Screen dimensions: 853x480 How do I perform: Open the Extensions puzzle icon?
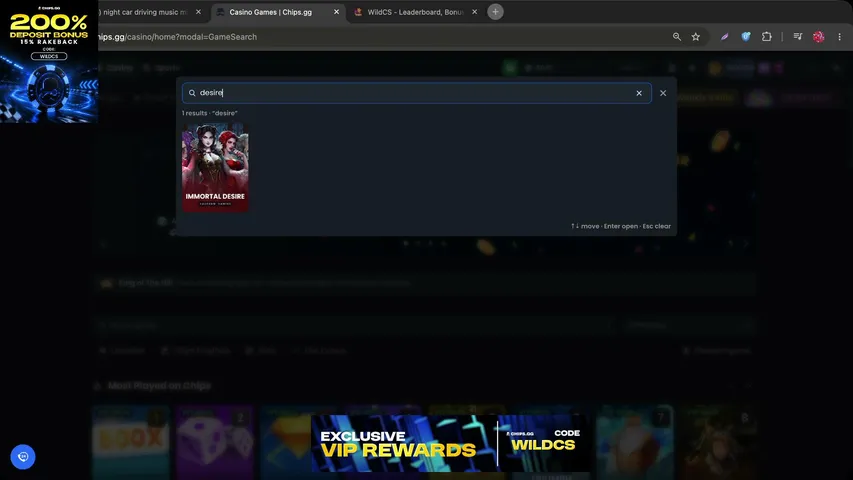click(767, 37)
